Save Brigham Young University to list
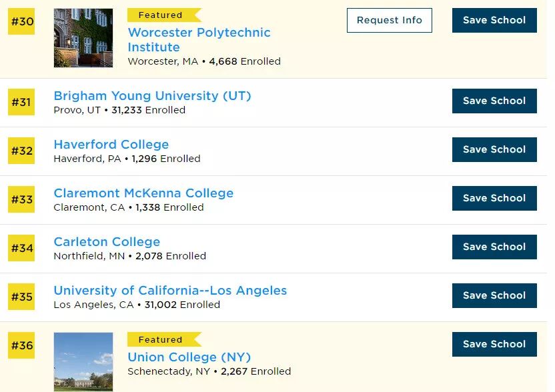 494,101
